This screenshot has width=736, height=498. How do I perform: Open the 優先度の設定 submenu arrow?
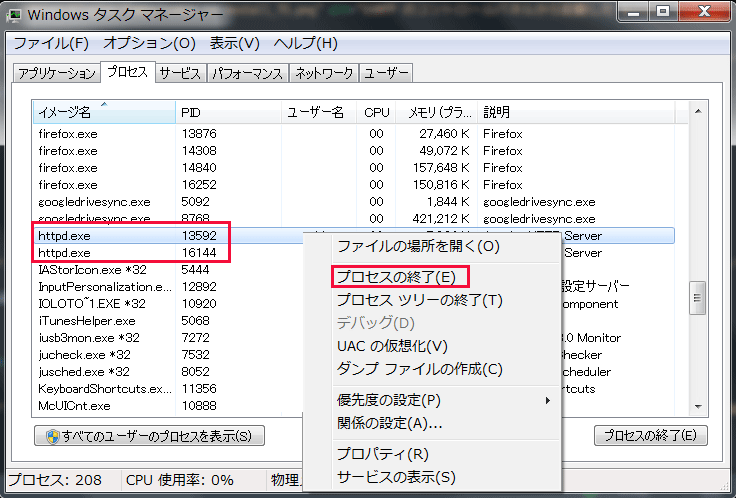click(x=546, y=400)
